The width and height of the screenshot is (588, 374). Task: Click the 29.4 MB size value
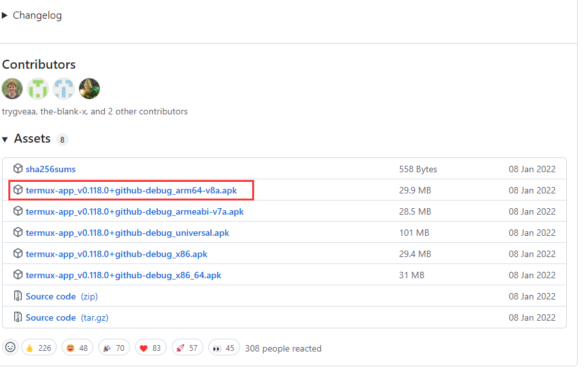point(415,254)
